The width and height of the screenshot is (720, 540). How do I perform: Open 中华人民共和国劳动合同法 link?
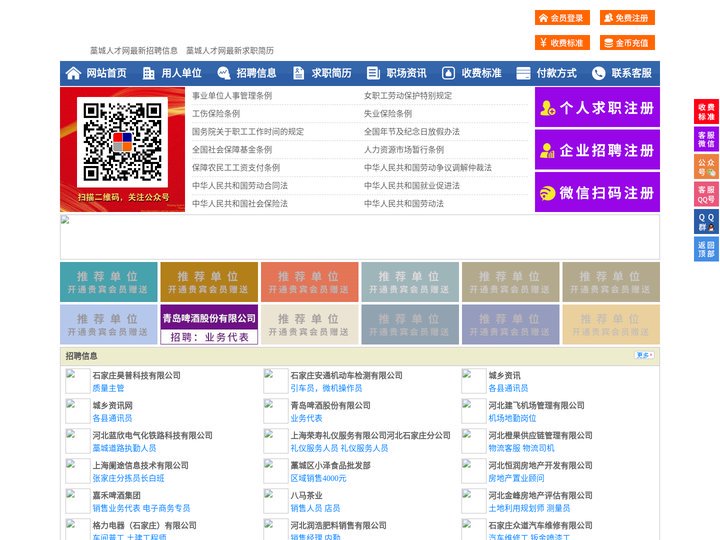pos(240,186)
